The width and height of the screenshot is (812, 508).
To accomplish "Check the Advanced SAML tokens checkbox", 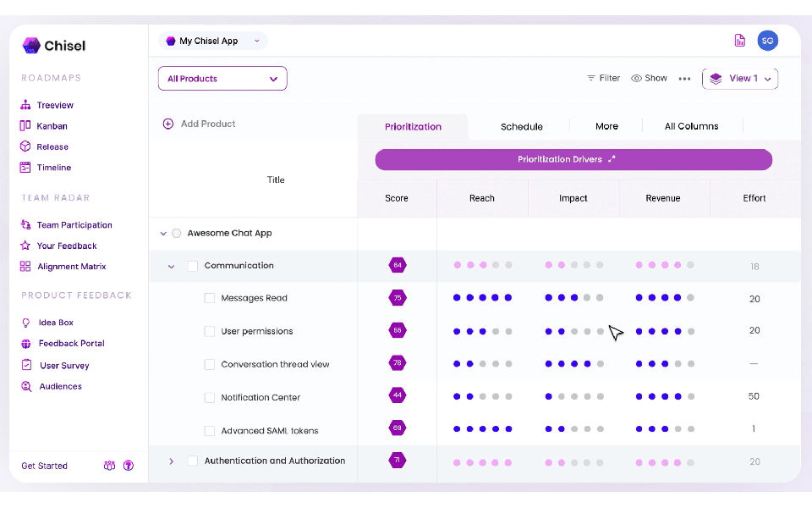I will tap(209, 431).
